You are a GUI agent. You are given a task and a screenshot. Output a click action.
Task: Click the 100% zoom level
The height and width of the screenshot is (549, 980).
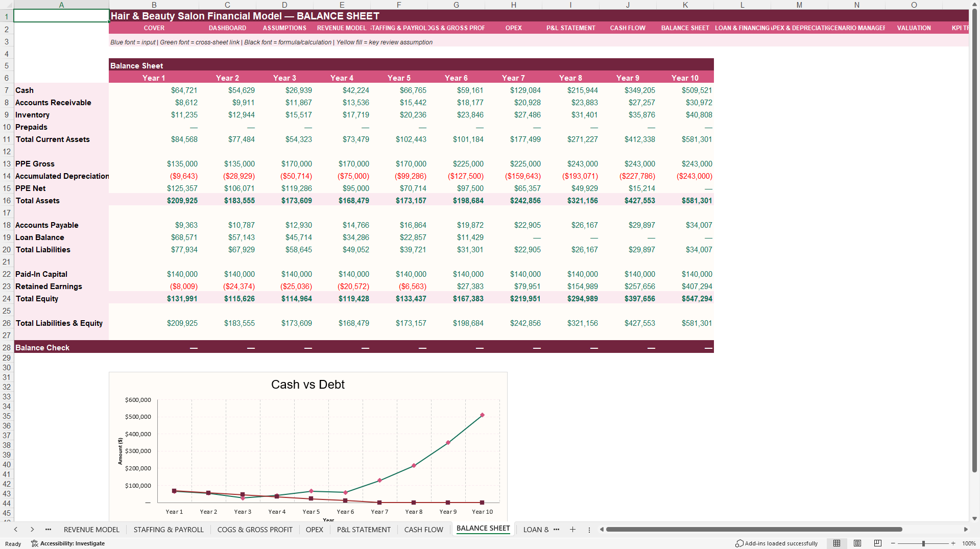point(969,543)
